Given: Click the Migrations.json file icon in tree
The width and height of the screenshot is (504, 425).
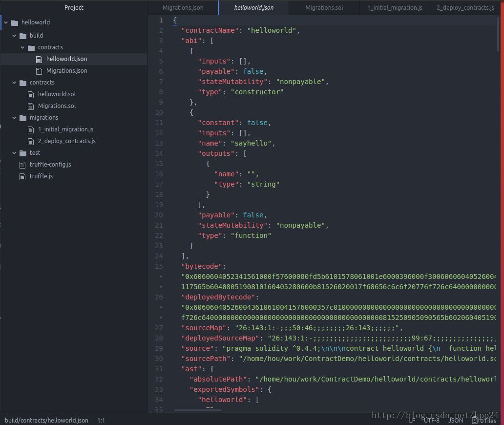Looking at the screenshot, I should (x=39, y=71).
